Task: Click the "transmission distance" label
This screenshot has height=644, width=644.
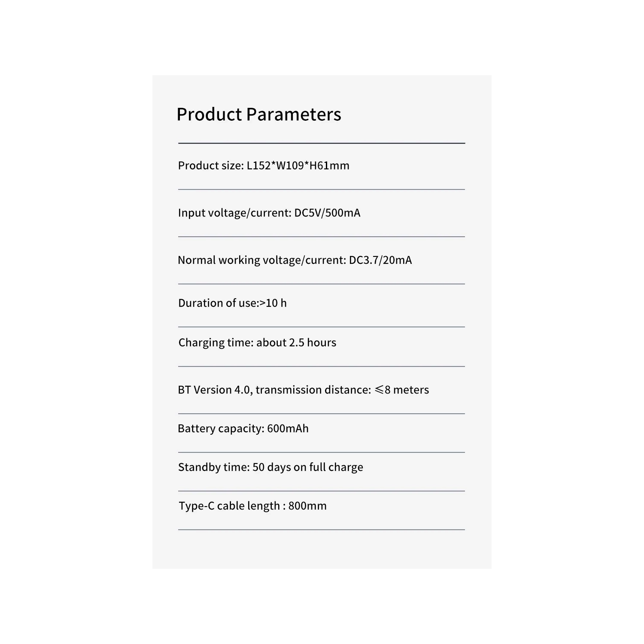Action: click(313, 390)
